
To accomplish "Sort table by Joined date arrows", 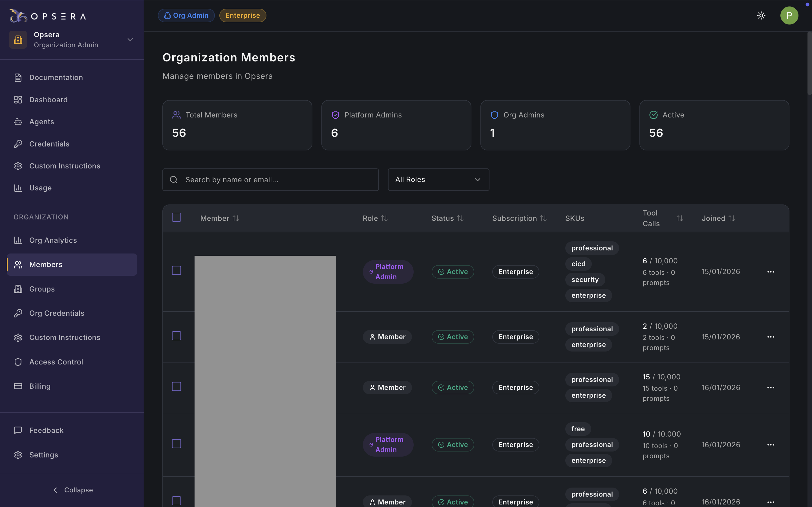I will coord(732,218).
